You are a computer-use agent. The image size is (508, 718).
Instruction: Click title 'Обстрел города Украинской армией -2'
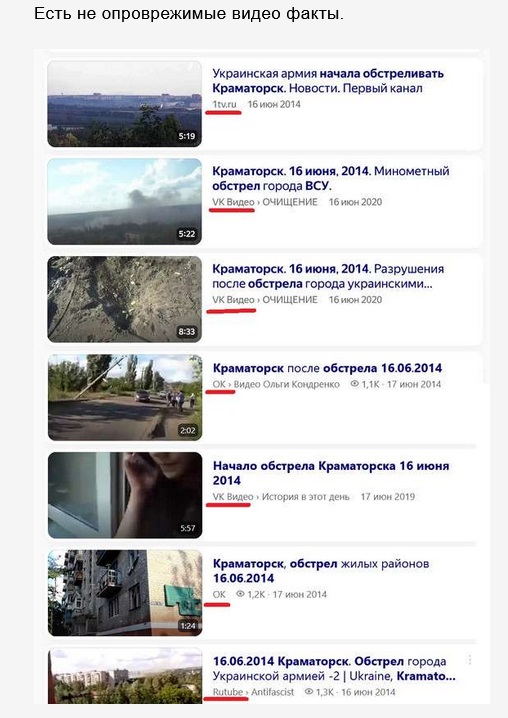tap(334, 669)
